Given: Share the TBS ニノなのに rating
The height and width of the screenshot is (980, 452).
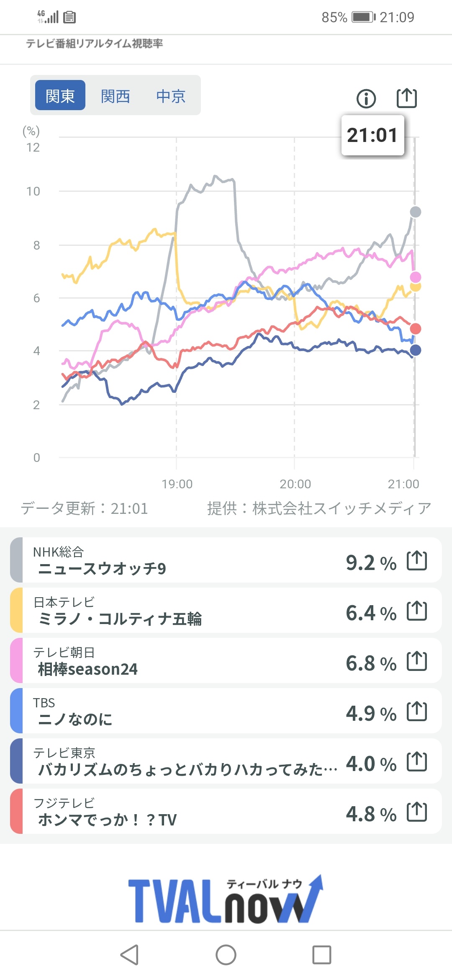Looking at the screenshot, I should 417,712.
